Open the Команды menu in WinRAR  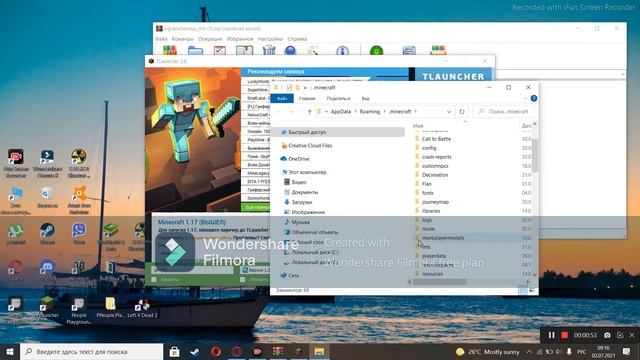click(182, 39)
